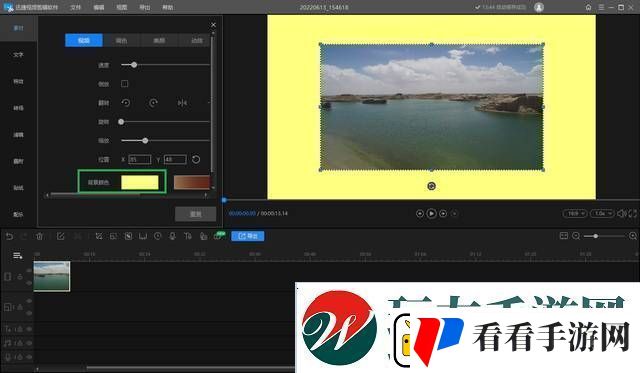Toggle lock on the voiceover track
The height and width of the screenshot is (373, 640).
(x=20, y=357)
